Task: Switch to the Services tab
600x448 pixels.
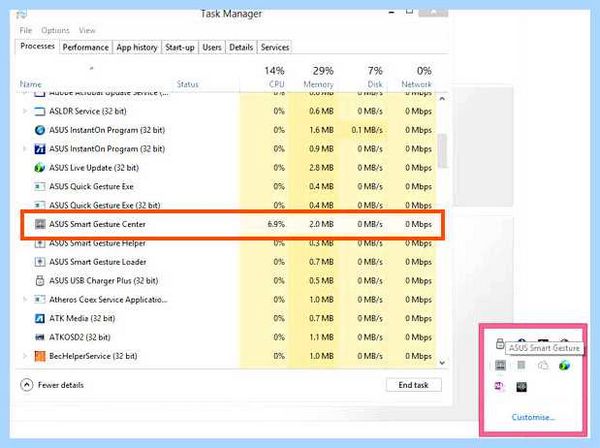Action: [275, 47]
